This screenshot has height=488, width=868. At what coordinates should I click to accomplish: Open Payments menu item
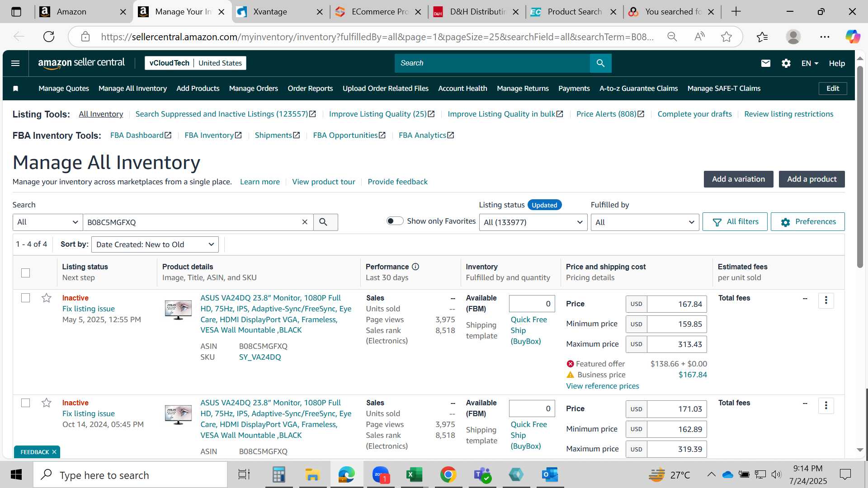[x=574, y=89]
